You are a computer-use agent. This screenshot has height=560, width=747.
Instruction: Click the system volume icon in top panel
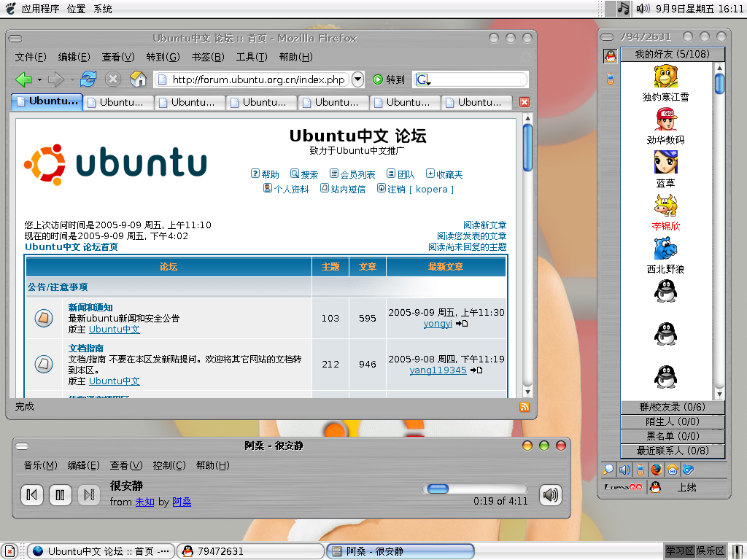(x=643, y=8)
